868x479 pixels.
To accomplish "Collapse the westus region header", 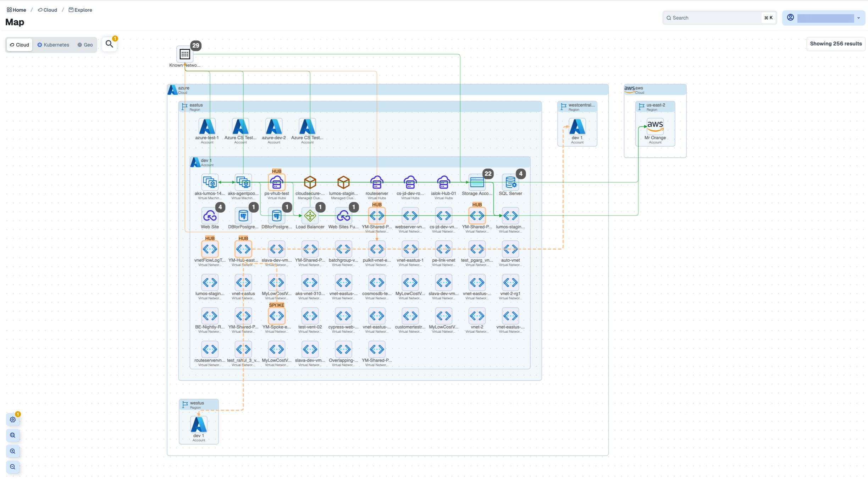I will 199,405.
